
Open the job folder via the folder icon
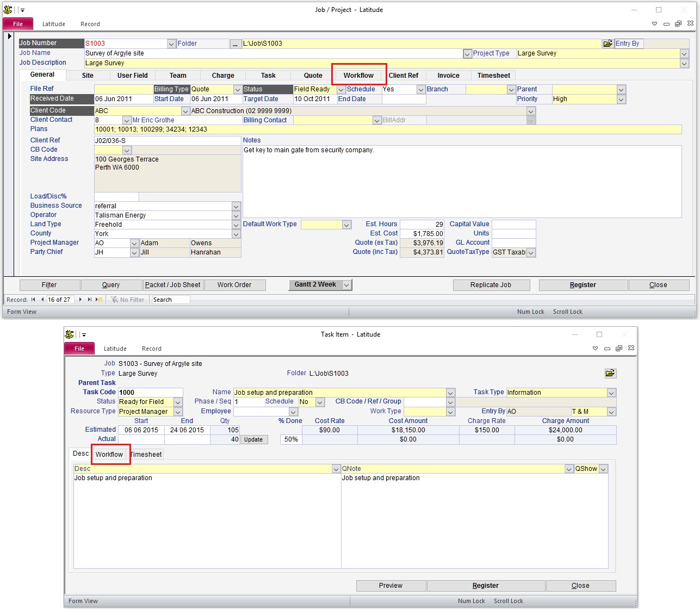tap(608, 43)
